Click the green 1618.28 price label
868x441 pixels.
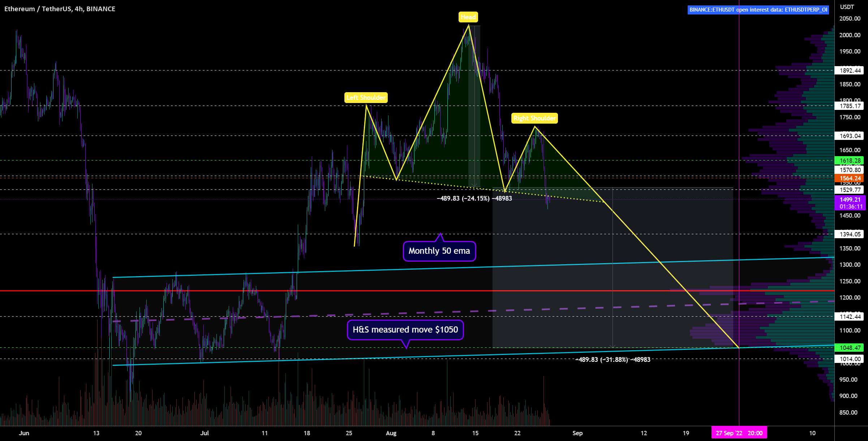(850, 160)
